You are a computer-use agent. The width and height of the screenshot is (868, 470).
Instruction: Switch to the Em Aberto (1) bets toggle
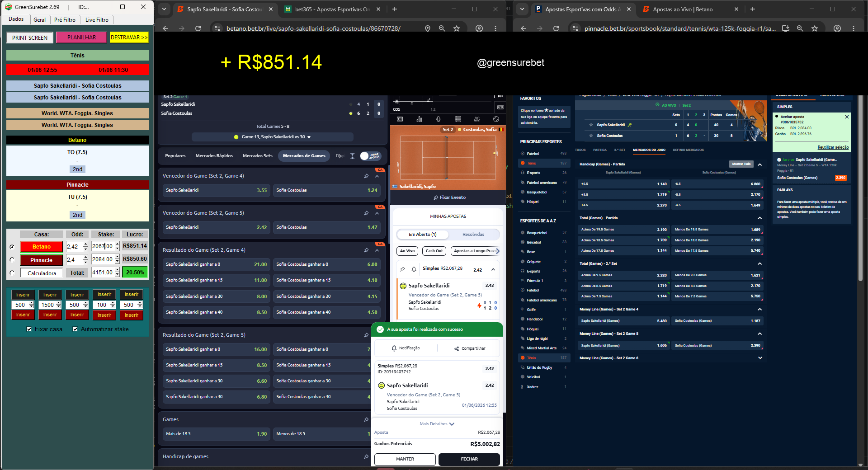(x=423, y=235)
